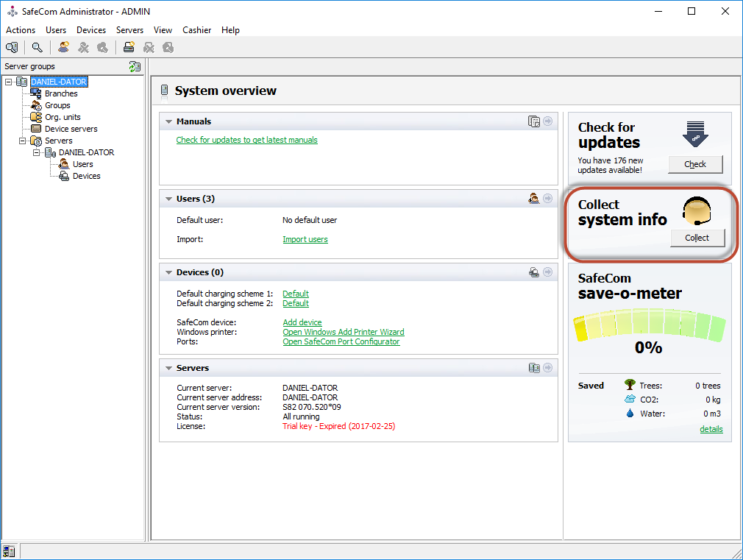Click the server icon in Servers section header

click(x=534, y=368)
